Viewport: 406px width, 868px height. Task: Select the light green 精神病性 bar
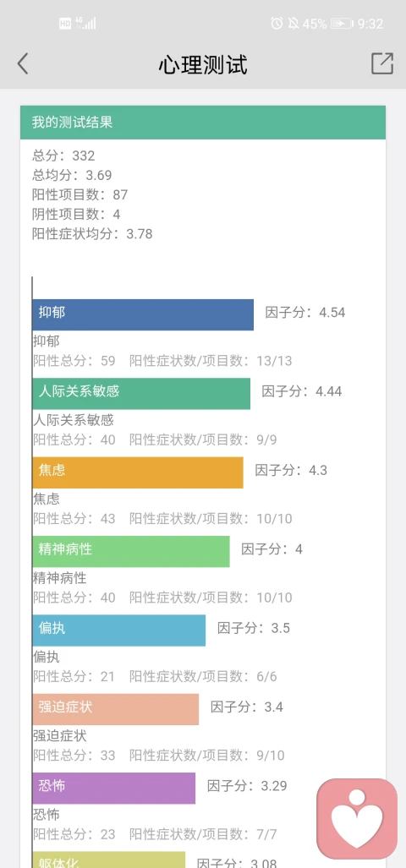coord(131,551)
